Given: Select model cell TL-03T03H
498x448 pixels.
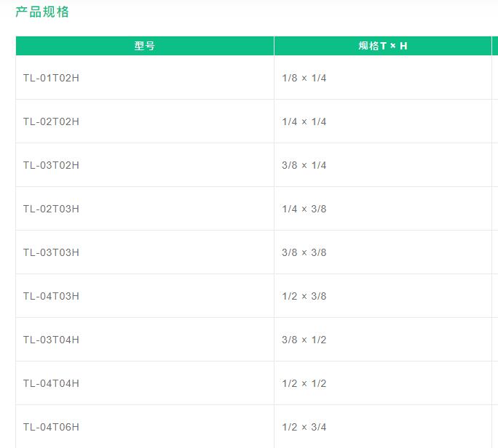Looking at the screenshot, I should point(145,252).
